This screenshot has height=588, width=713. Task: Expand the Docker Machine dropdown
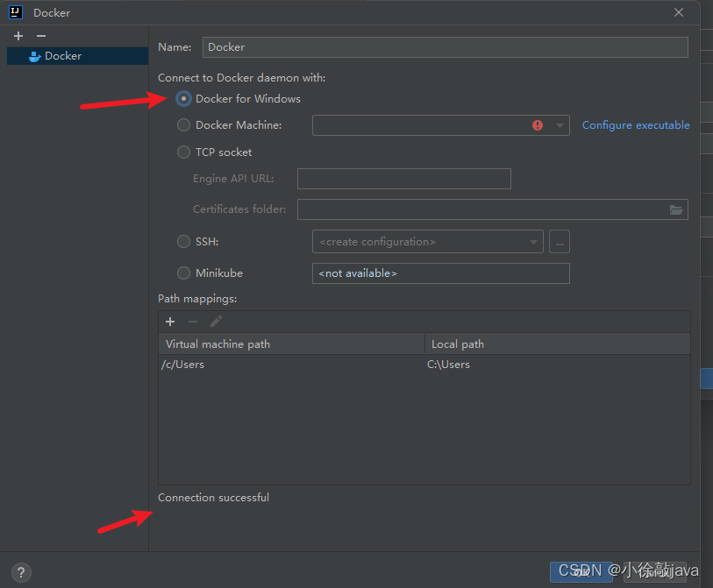[x=560, y=125]
